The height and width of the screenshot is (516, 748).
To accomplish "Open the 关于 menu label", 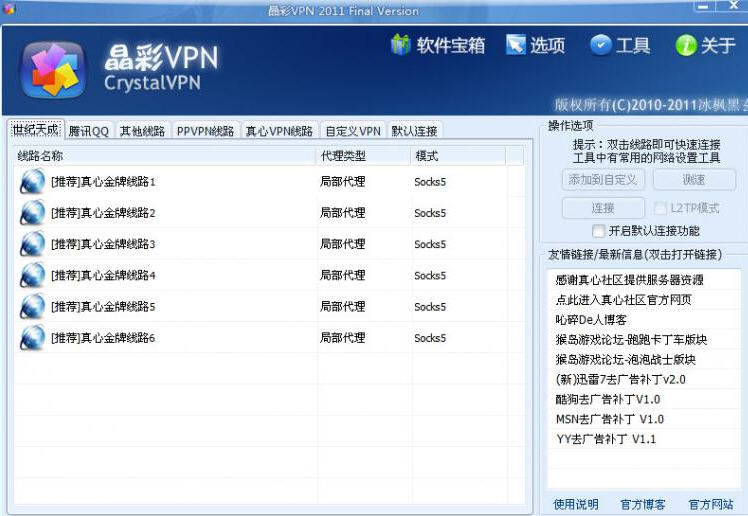I will [x=718, y=46].
